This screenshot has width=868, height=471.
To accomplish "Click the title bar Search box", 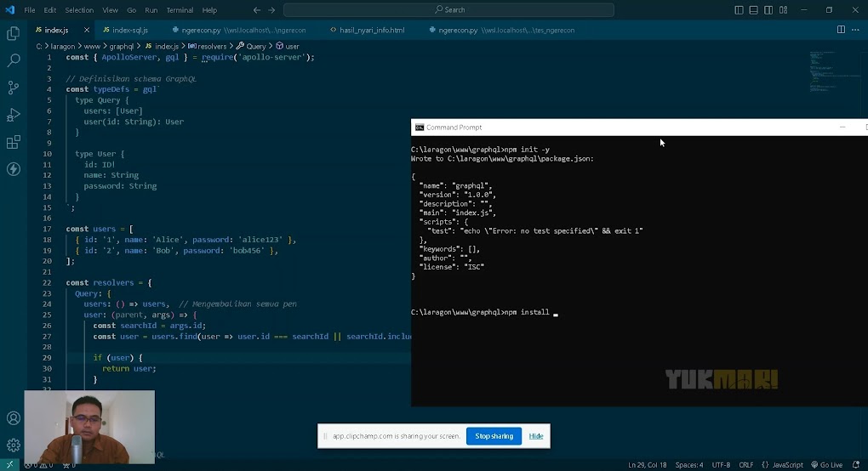I will tap(448, 10).
